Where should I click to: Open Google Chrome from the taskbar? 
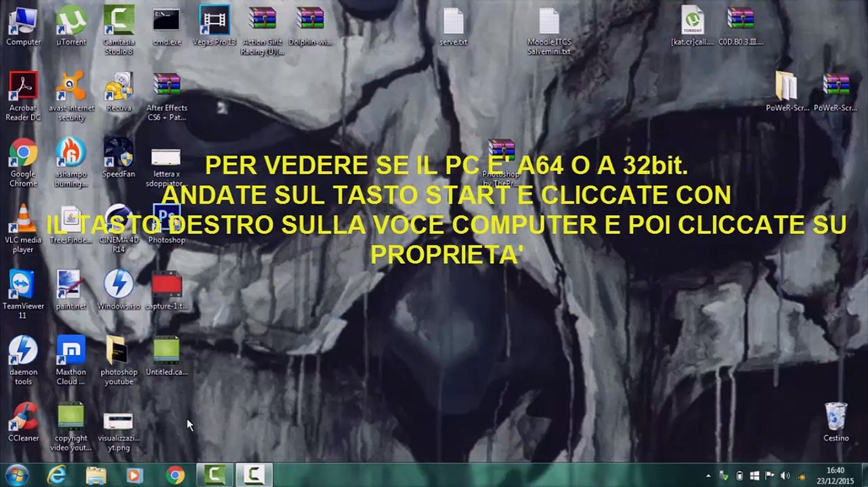[175, 475]
